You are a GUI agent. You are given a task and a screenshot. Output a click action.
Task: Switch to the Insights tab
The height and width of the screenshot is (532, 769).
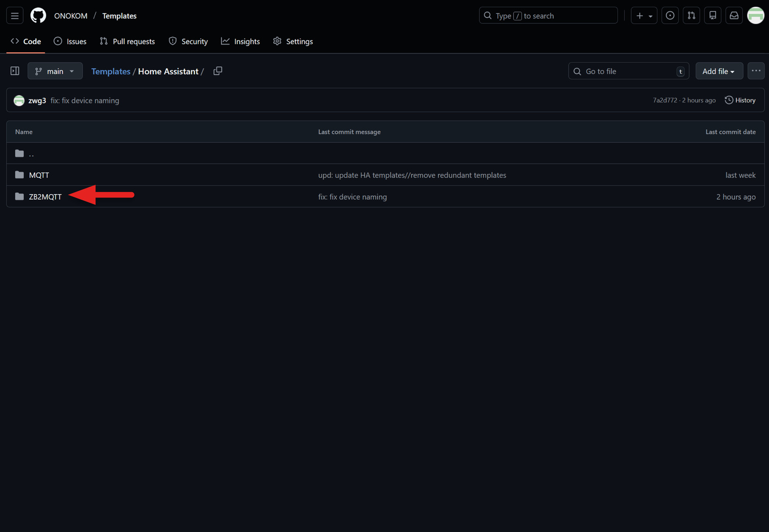pyautogui.click(x=240, y=42)
